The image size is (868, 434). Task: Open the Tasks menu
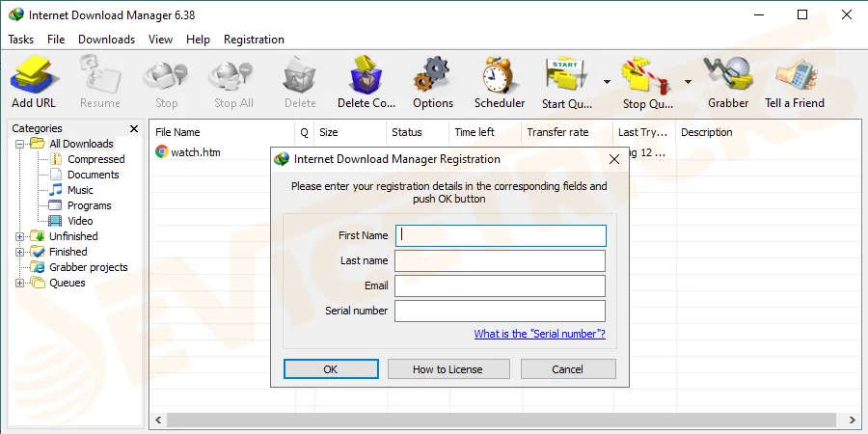[x=20, y=40]
